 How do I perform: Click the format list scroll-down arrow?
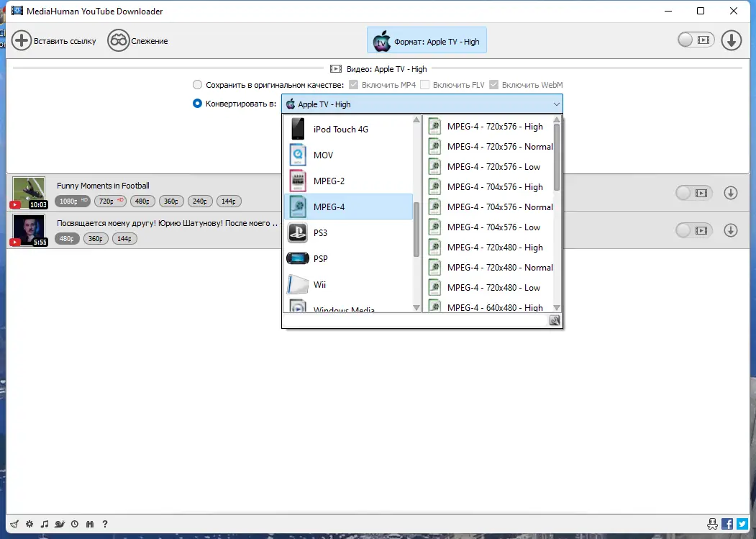(x=416, y=308)
